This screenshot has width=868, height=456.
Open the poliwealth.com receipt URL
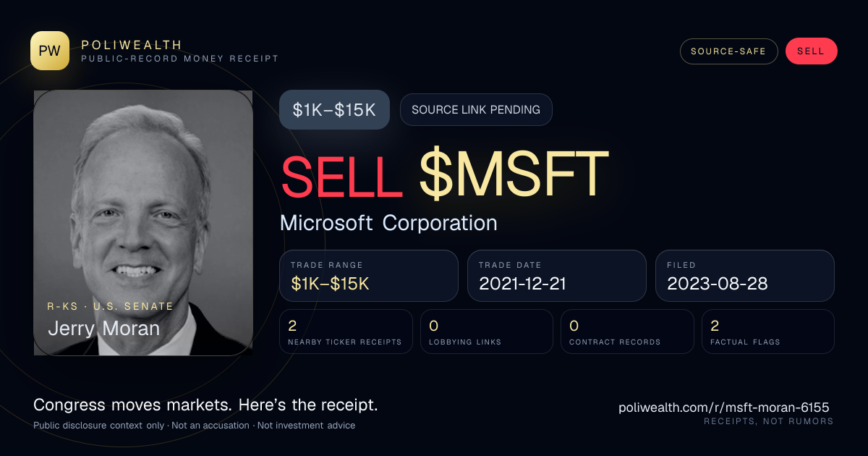click(724, 408)
